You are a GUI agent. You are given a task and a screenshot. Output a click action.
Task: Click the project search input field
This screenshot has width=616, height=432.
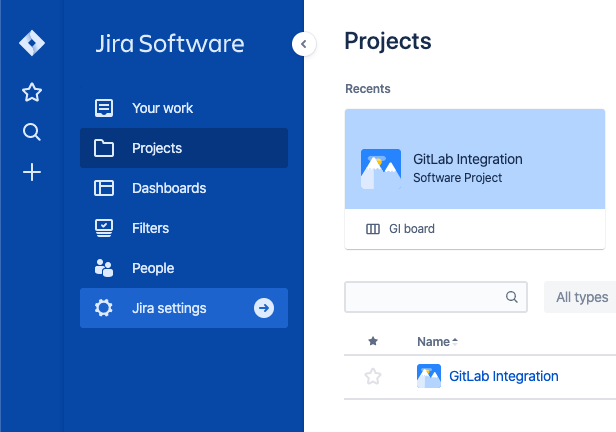424,297
